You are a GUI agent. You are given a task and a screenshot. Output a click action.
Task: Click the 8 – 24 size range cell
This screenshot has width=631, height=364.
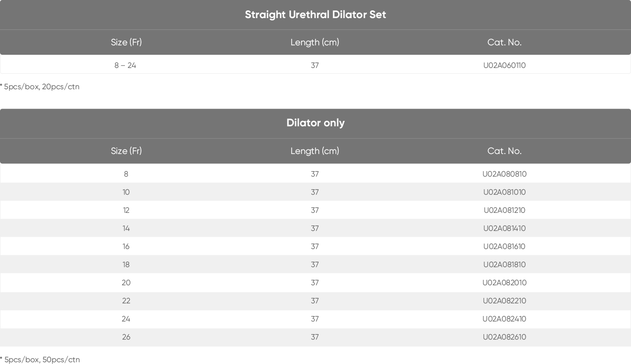click(125, 65)
